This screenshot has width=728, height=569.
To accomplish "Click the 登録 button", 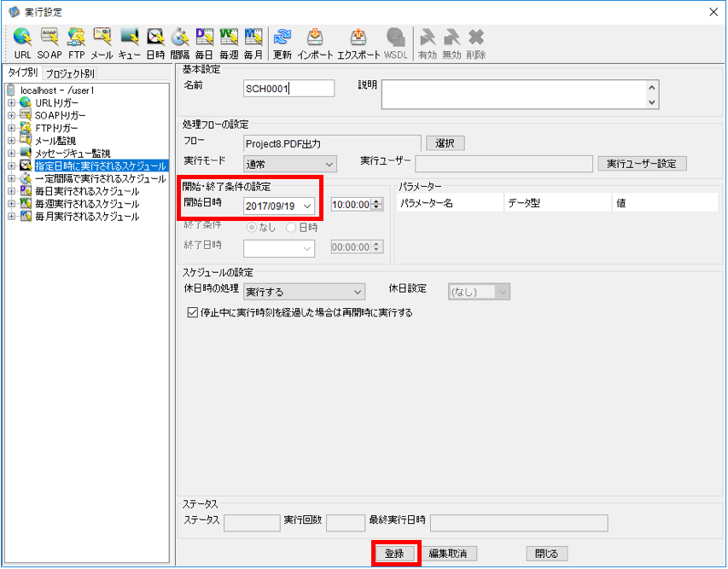I will point(394,554).
